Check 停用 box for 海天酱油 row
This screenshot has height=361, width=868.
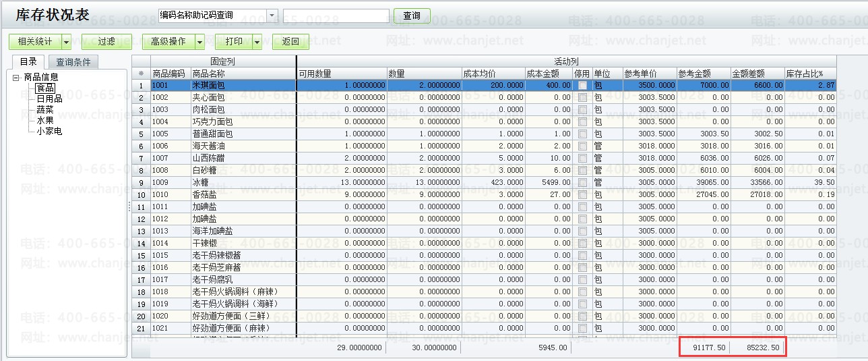pyautogui.click(x=582, y=146)
